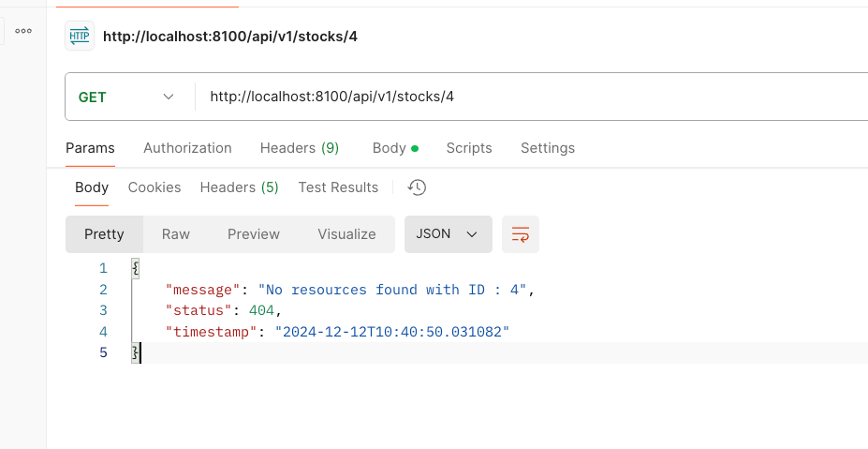The image size is (868, 449).
Task: Open the JSON format dropdown
Action: (448, 234)
